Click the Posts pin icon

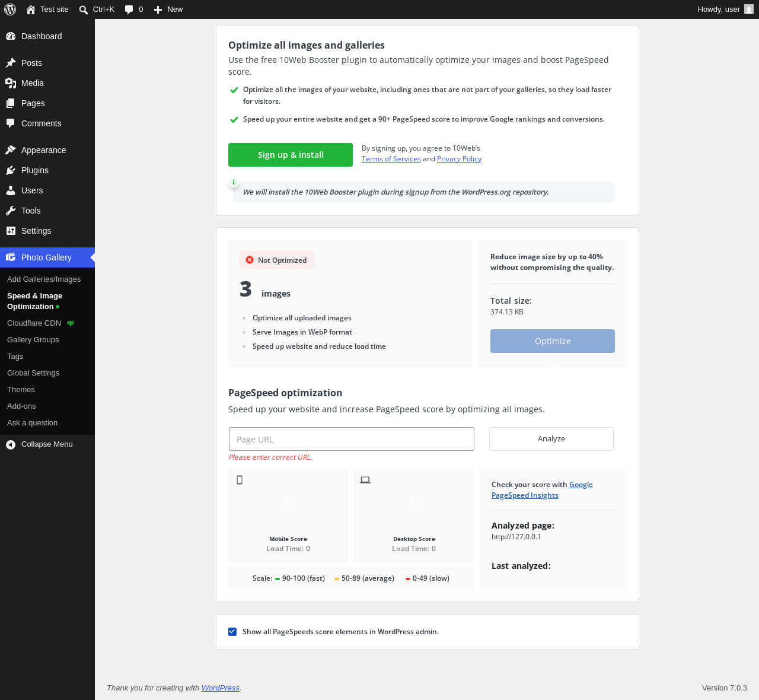click(x=11, y=63)
